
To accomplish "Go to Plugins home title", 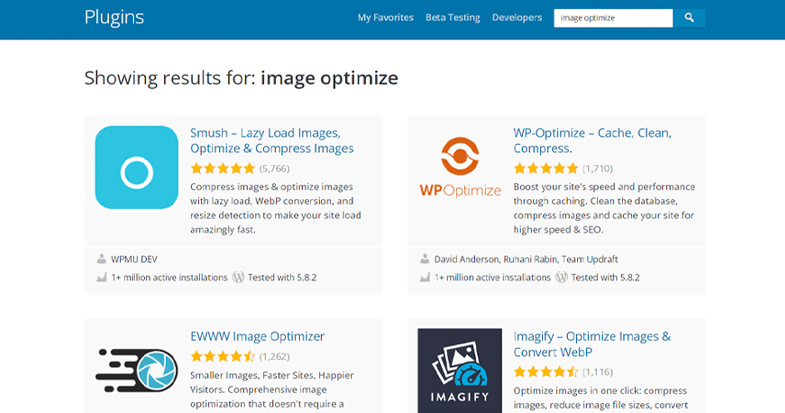I will 114,18.
